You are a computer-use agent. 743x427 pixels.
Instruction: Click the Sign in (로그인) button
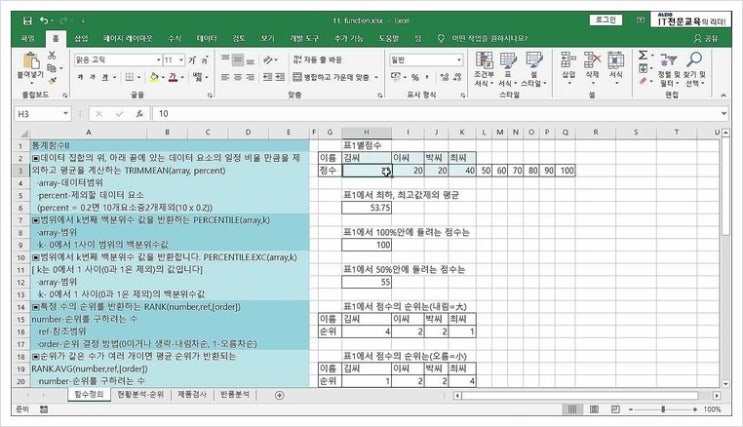tap(606, 20)
